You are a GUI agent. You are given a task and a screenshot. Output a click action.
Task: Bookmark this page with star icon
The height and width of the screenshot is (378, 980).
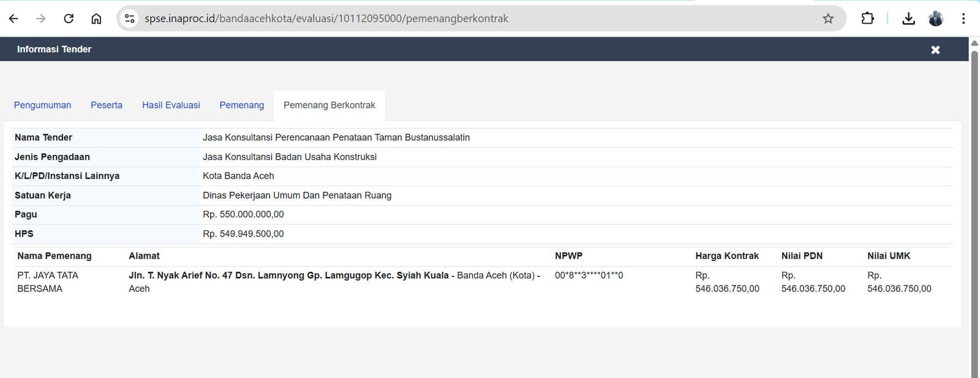click(x=828, y=19)
